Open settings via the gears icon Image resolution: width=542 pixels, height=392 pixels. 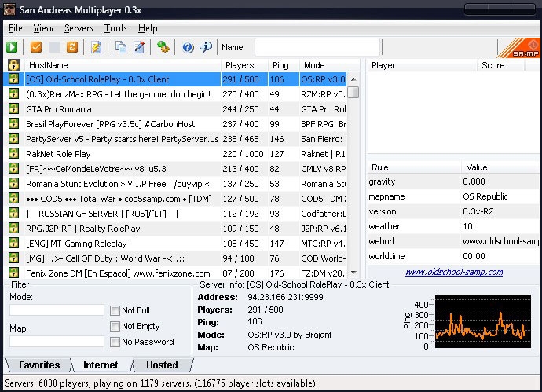click(x=163, y=47)
